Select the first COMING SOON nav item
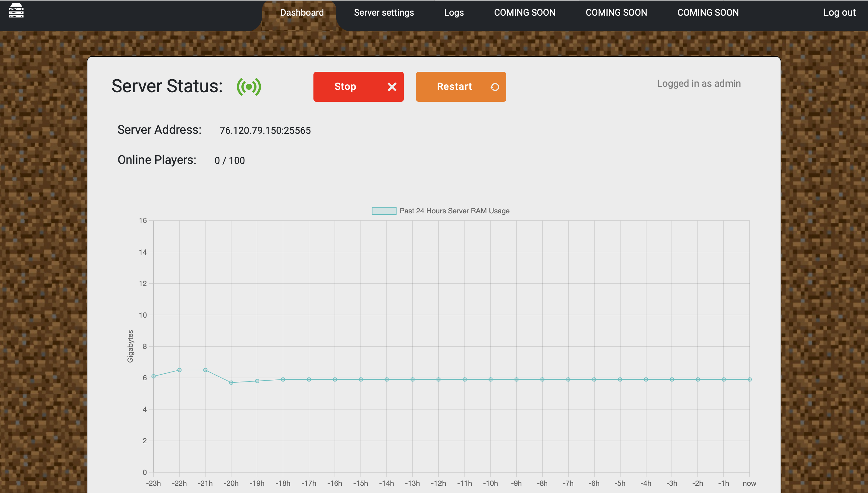 524,13
